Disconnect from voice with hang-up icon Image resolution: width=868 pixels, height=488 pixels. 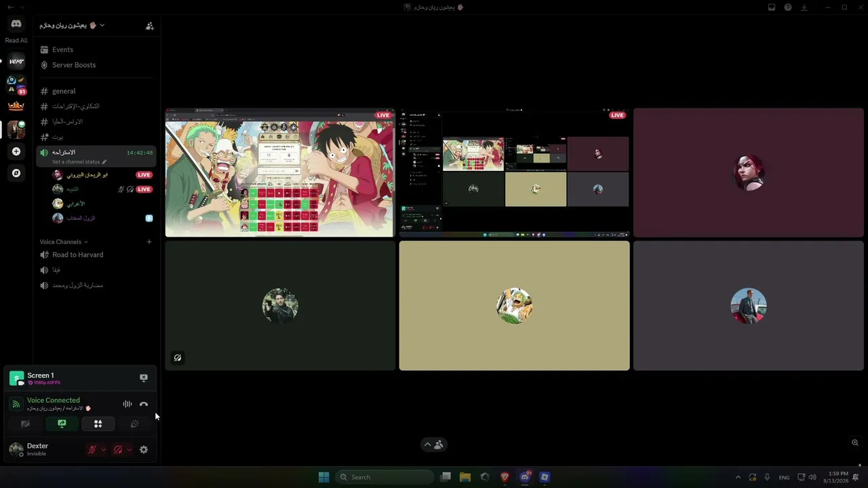pyautogui.click(x=144, y=404)
